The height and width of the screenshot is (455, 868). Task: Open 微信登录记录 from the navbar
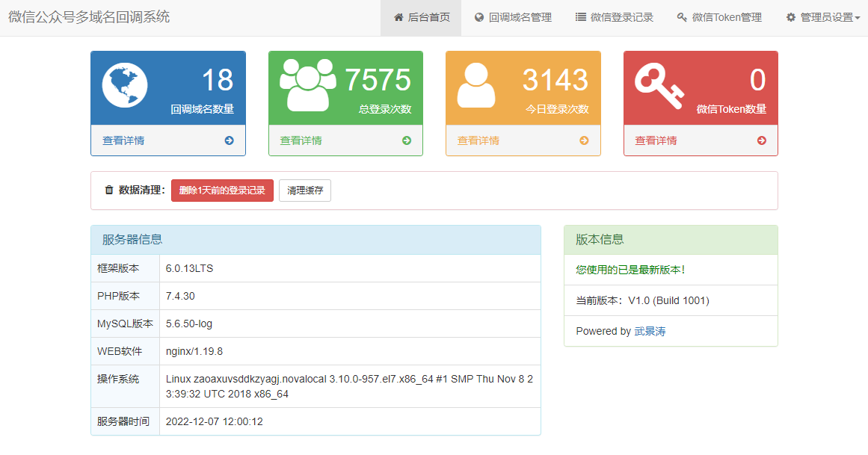[615, 17]
